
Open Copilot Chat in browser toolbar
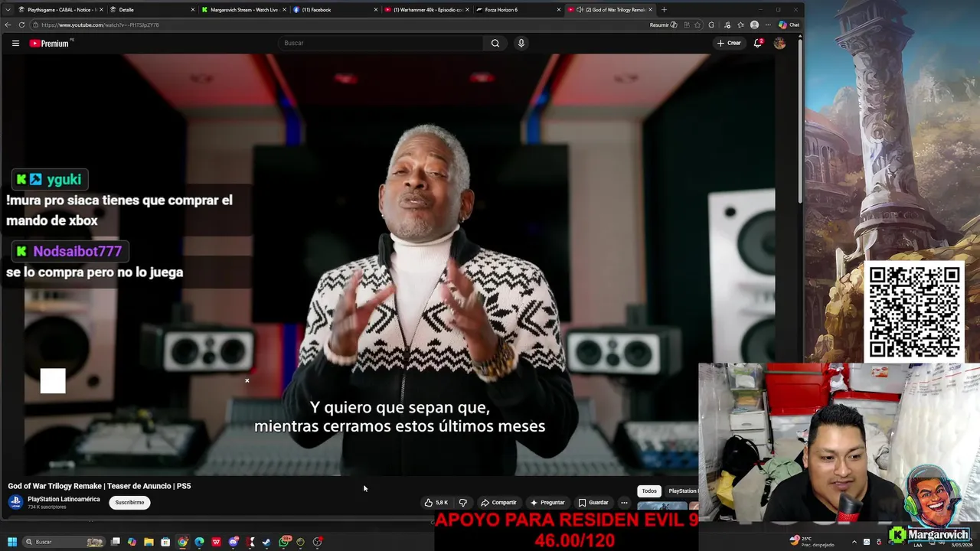789,24
